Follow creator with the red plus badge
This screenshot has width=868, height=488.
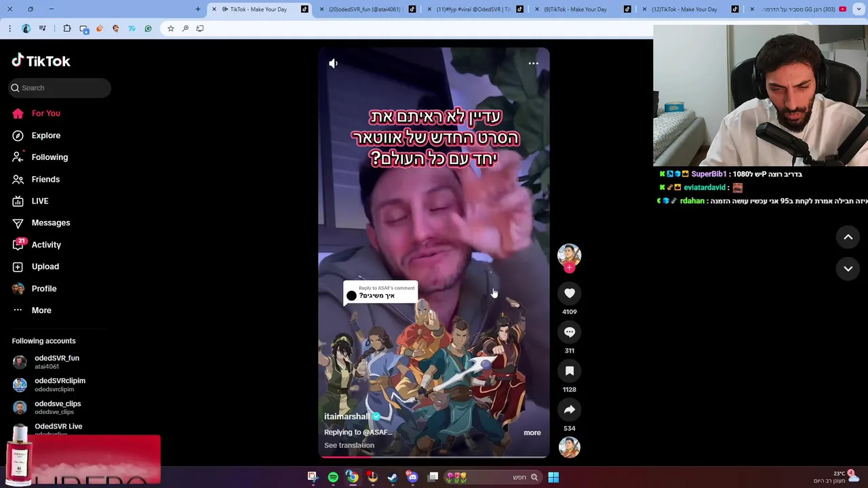pyautogui.click(x=570, y=268)
